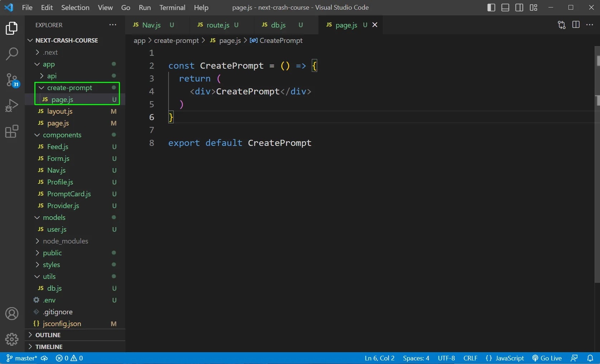Open the Edit menu
Image resolution: width=600 pixels, height=364 pixels.
47,8
